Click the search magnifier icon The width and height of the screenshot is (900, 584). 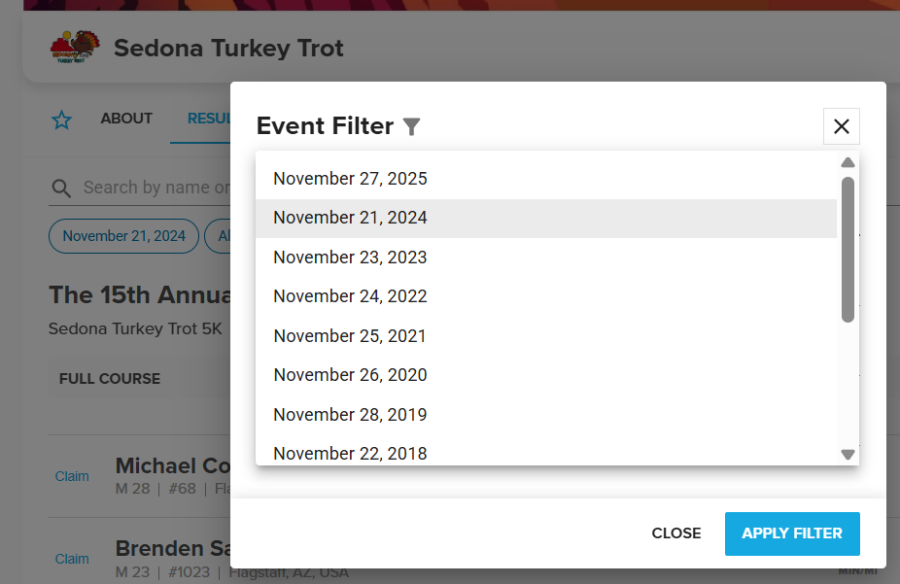[x=61, y=188]
